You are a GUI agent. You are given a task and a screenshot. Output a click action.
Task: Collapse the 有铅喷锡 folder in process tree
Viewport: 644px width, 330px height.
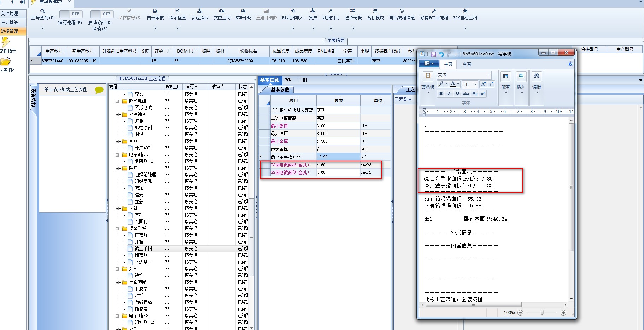tap(117, 282)
